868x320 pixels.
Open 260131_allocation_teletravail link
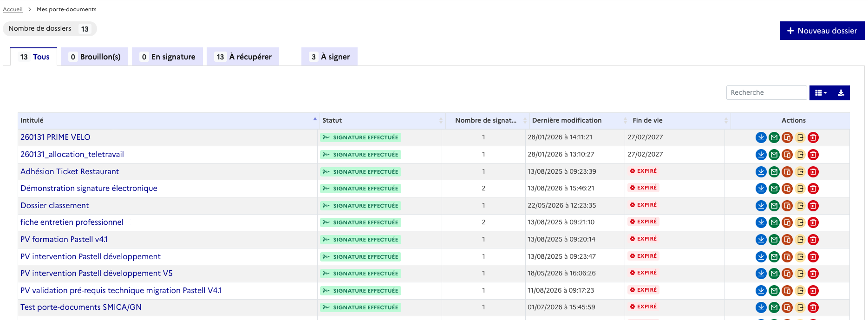pyautogui.click(x=72, y=154)
